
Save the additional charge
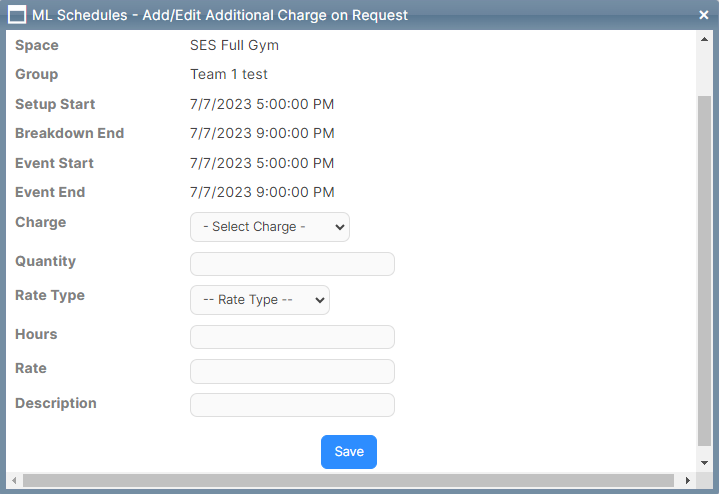349,452
